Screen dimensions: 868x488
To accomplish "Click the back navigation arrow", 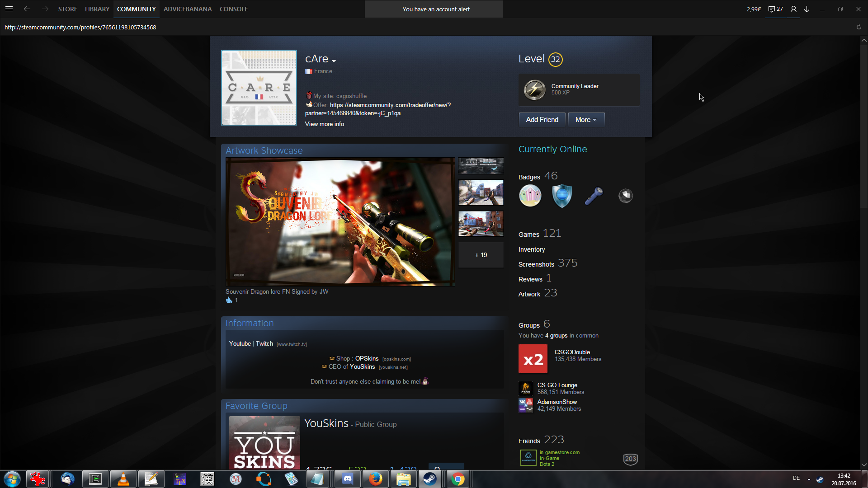I will [27, 9].
